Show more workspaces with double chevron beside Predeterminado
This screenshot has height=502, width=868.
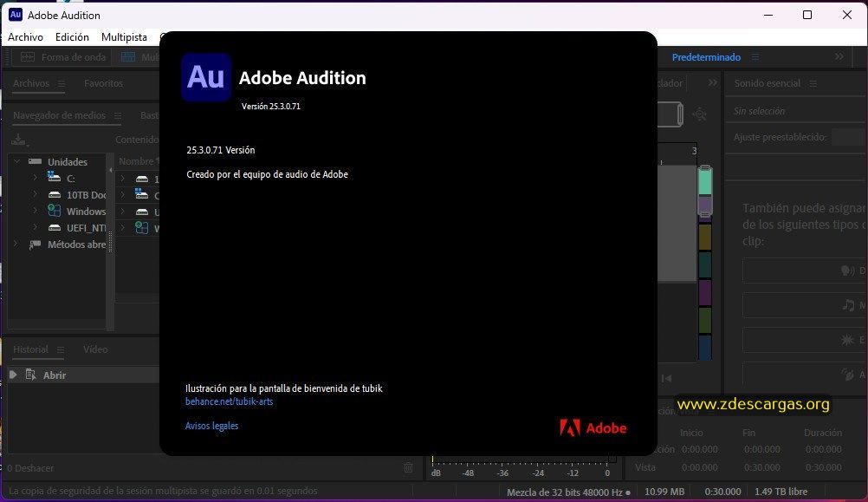point(839,56)
